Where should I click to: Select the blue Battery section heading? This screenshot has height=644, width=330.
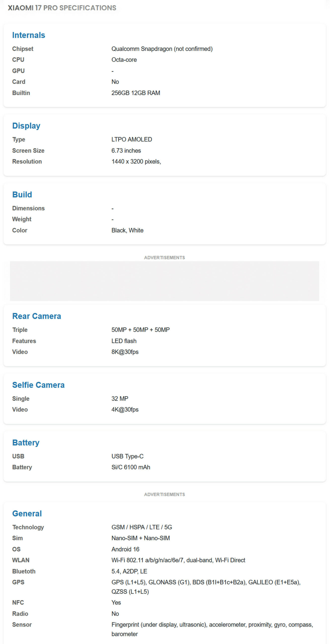click(26, 443)
